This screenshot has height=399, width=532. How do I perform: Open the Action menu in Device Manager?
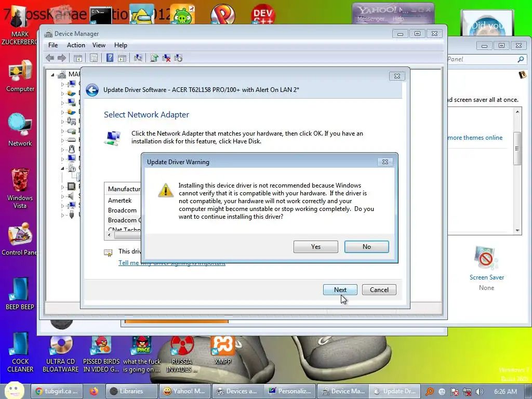(76, 45)
